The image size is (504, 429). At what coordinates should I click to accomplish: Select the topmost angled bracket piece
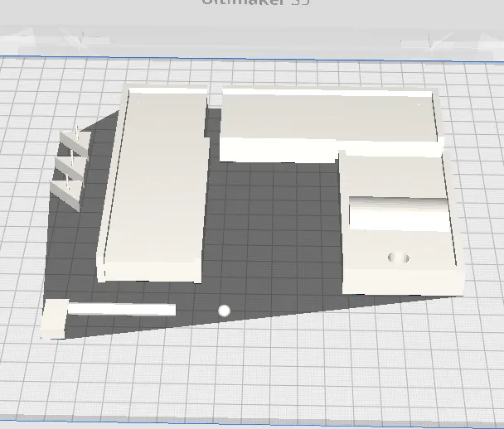pyautogui.click(x=75, y=142)
